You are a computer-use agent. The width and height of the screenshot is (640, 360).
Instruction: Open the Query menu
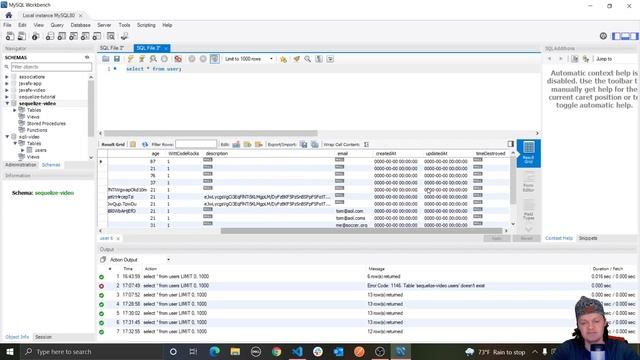point(57,25)
